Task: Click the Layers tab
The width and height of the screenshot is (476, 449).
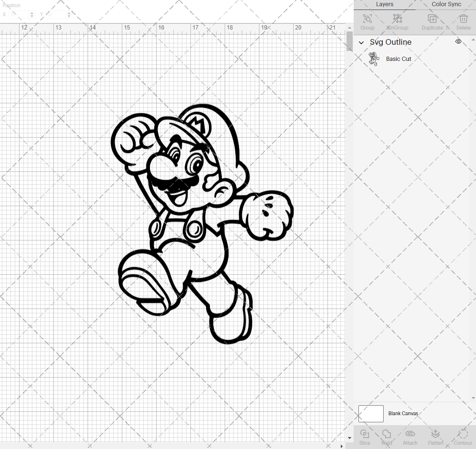Action: [385, 4]
